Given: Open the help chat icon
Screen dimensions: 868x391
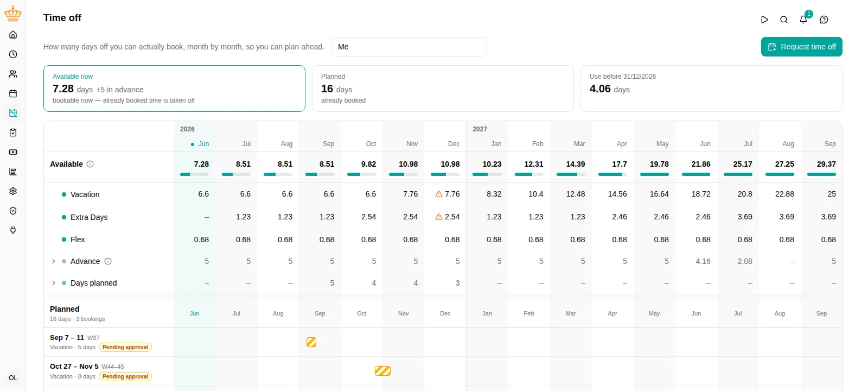Looking at the screenshot, I should coord(824,20).
